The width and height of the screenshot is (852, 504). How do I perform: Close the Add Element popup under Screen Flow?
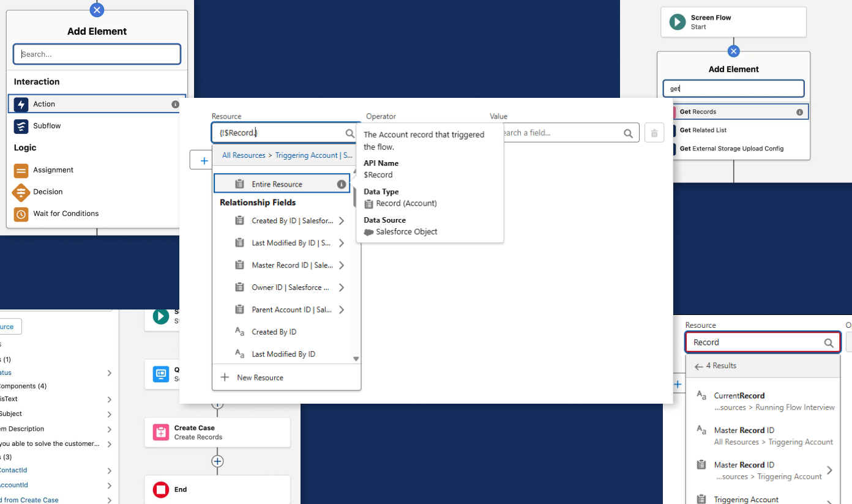tap(733, 51)
